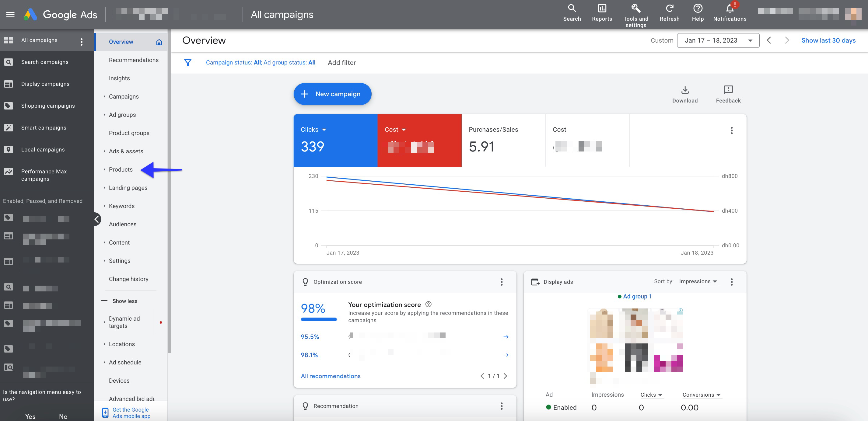This screenshot has height=421, width=868.
Task: Click the Search campaigns icon
Action: pos(8,61)
